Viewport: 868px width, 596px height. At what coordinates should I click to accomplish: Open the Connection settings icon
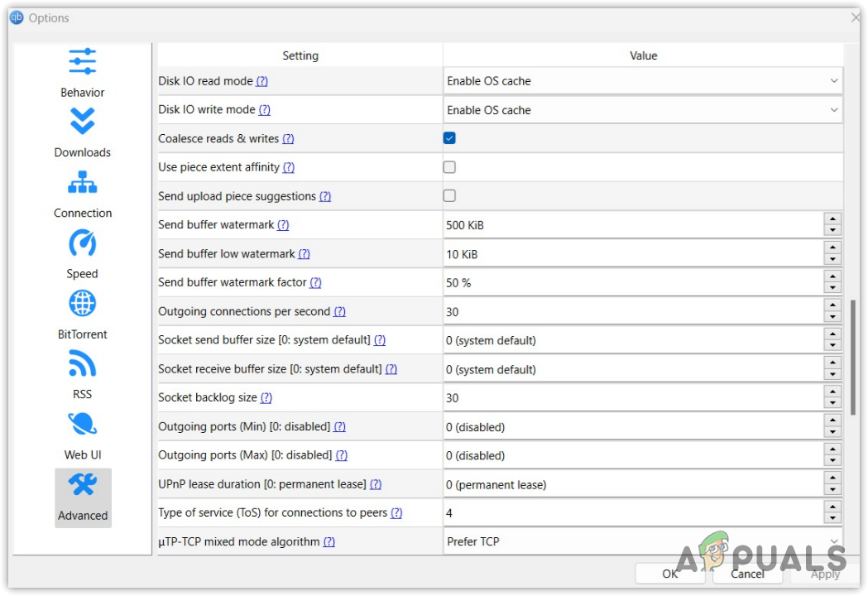(x=82, y=182)
